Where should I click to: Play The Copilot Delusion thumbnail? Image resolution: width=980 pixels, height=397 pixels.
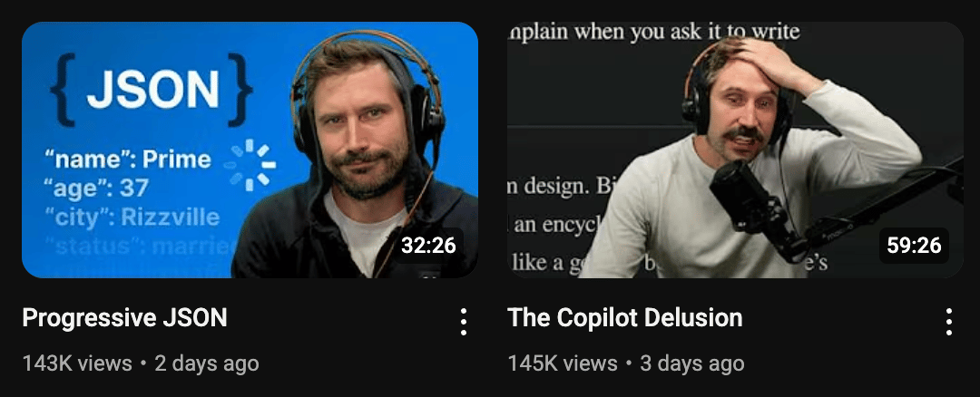[735, 150]
